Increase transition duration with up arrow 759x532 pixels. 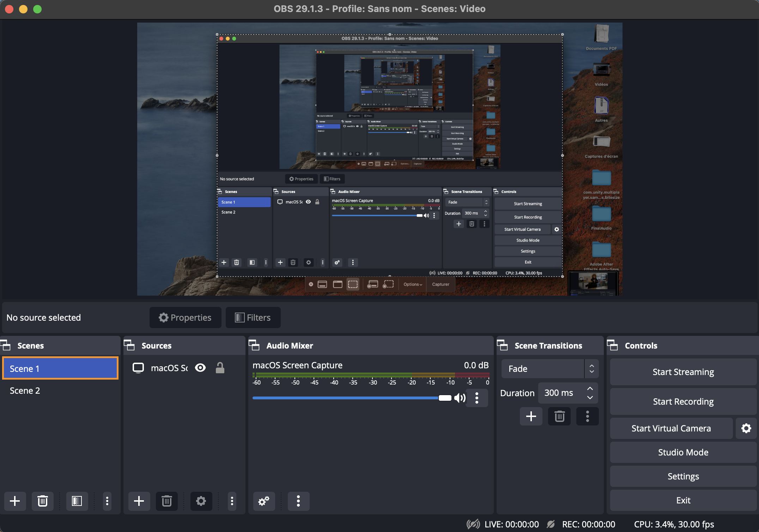point(590,388)
